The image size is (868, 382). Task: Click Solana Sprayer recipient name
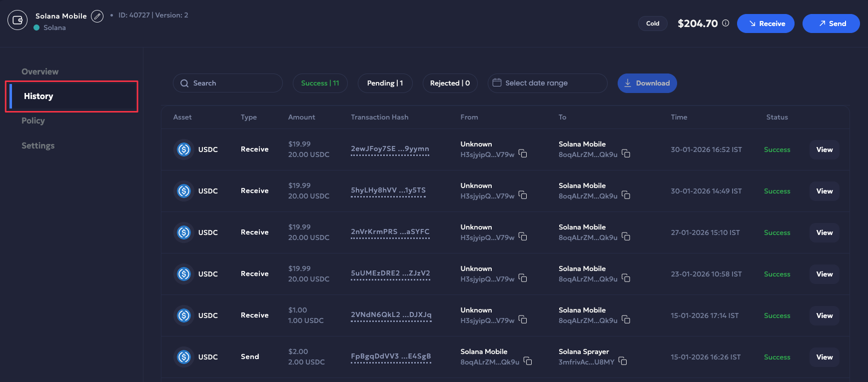(584, 351)
